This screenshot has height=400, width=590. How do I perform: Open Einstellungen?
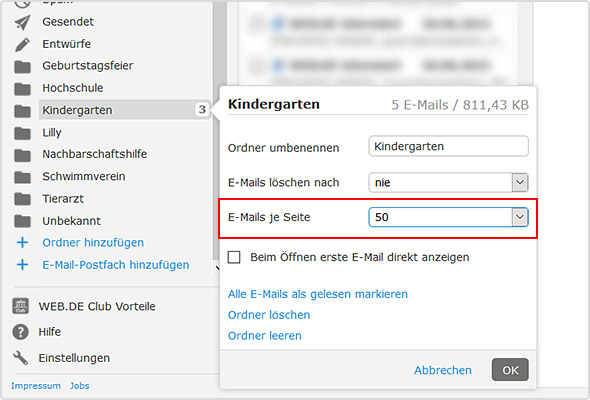tap(74, 358)
